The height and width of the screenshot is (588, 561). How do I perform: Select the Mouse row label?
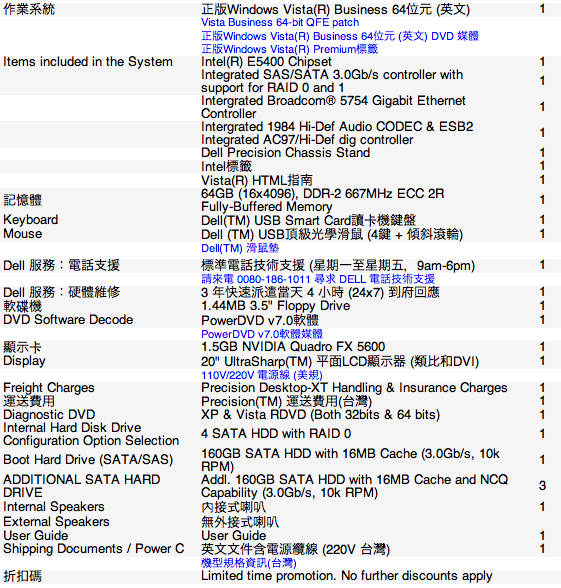(x=22, y=234)
